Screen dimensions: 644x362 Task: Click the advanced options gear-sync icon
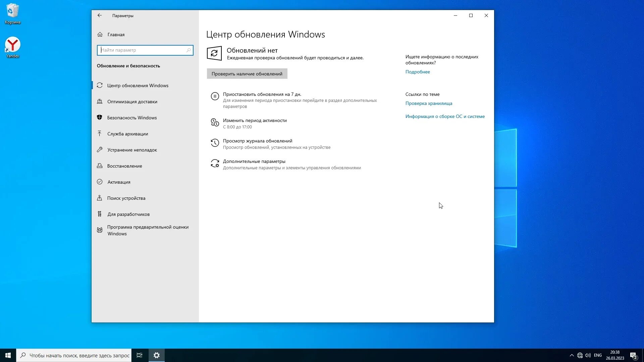click(x=215, y=164)
